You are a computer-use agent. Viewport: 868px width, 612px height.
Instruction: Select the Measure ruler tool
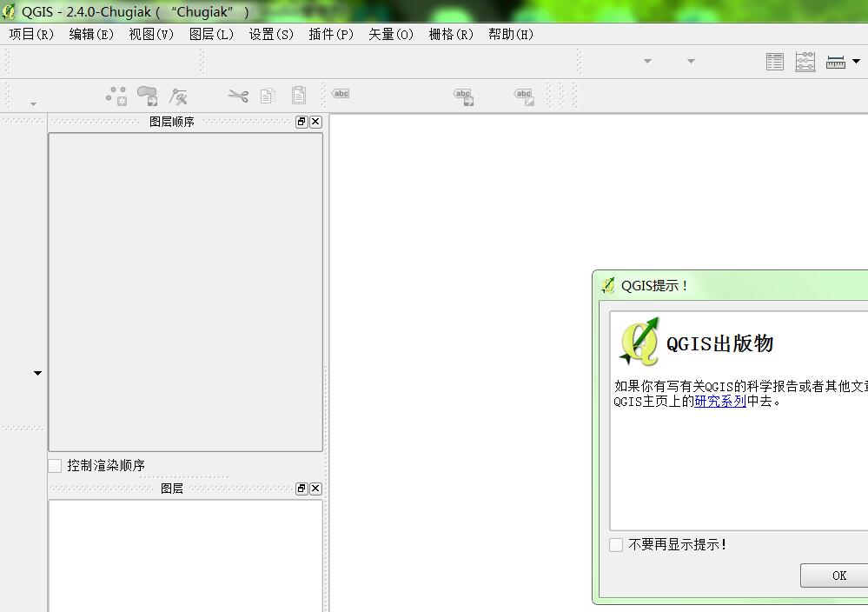pos(836,62)
